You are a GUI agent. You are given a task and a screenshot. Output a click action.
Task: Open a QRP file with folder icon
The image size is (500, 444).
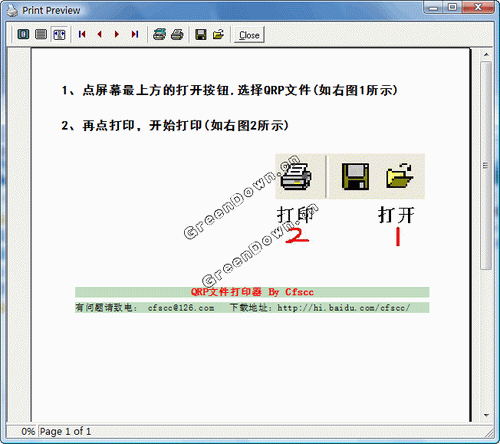(x=218, y=34)
